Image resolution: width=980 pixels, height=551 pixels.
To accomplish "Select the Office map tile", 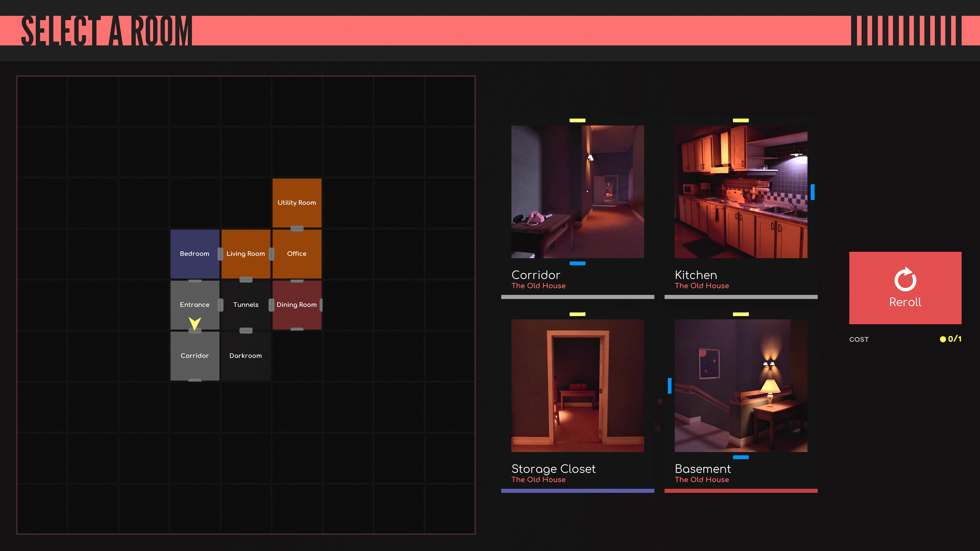I will (x=297, y=254).
